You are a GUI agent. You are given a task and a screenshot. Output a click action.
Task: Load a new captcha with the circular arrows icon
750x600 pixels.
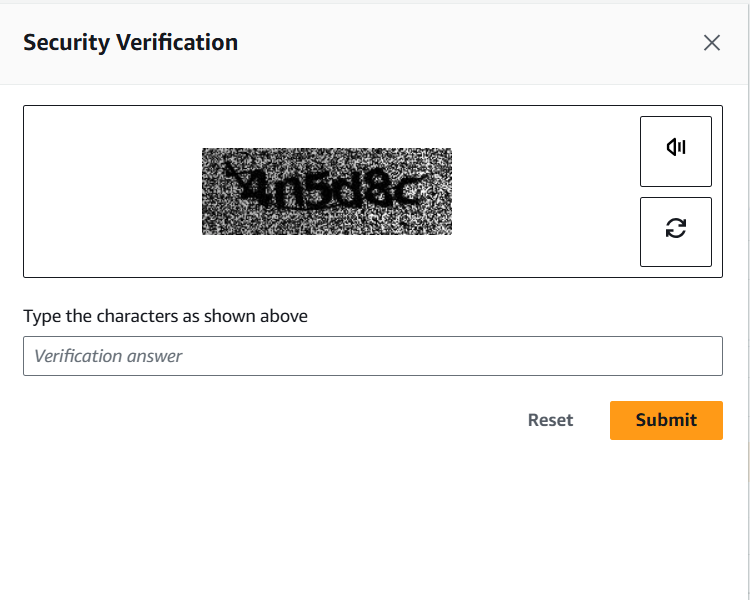point(676,231)
